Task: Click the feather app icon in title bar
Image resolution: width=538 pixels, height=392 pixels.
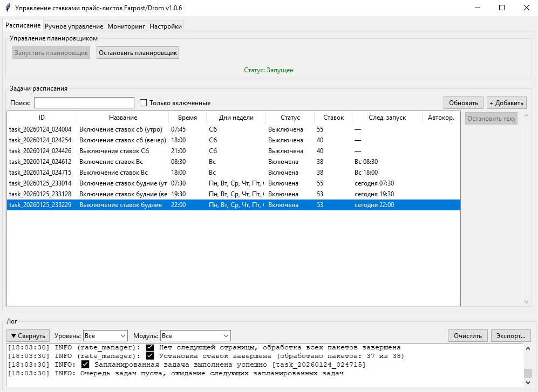Action: (8, 8)
